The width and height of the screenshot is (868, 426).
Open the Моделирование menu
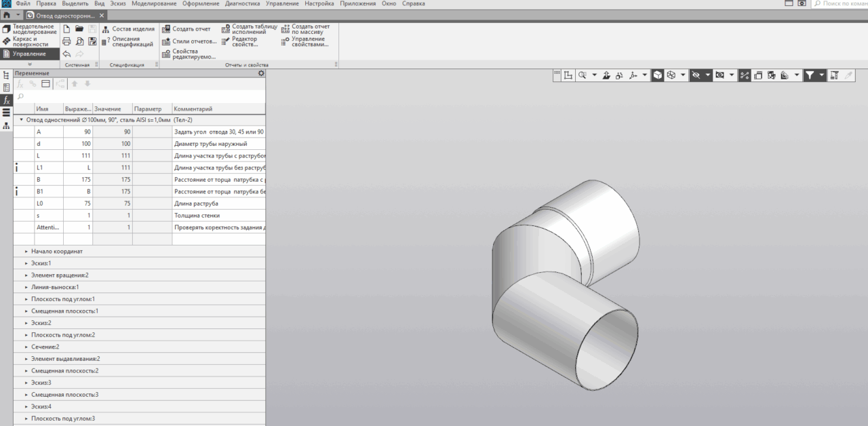pos(154,4)
